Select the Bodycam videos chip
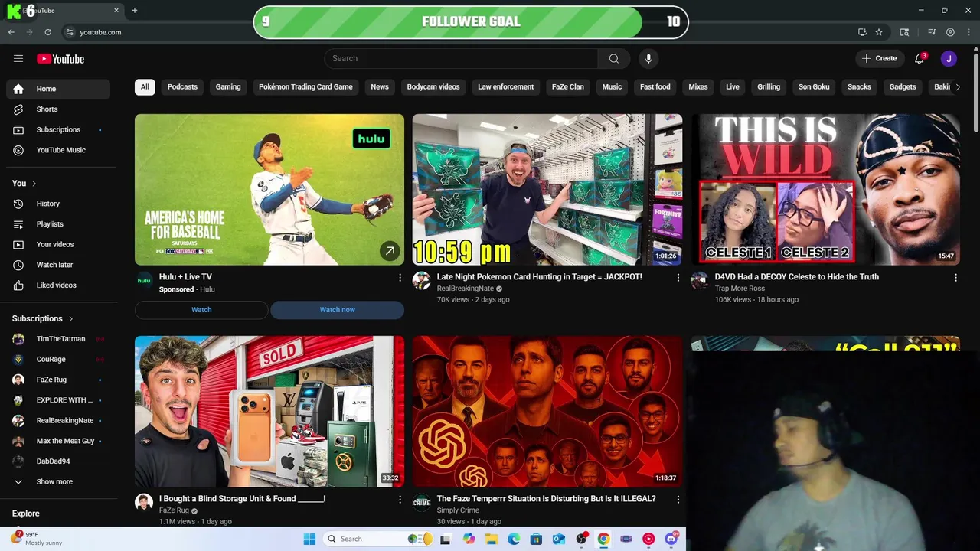This screenshot has height=551, width=980. click(x=433, y=87)
